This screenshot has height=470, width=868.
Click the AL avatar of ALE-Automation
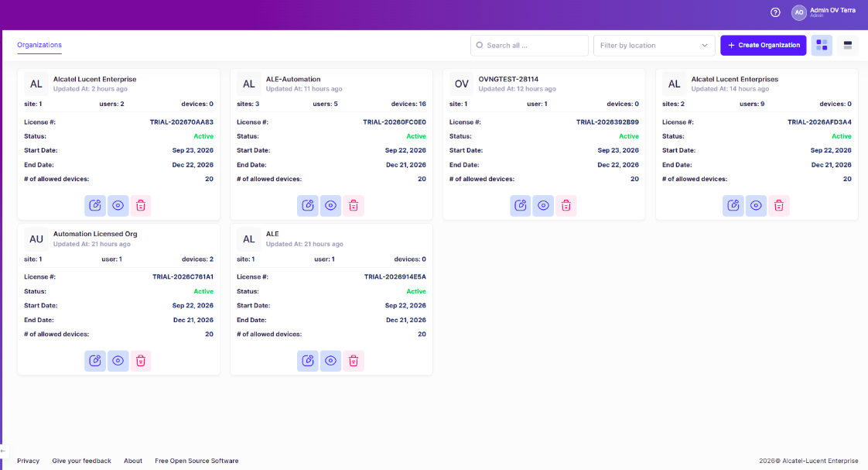[249, 84]
